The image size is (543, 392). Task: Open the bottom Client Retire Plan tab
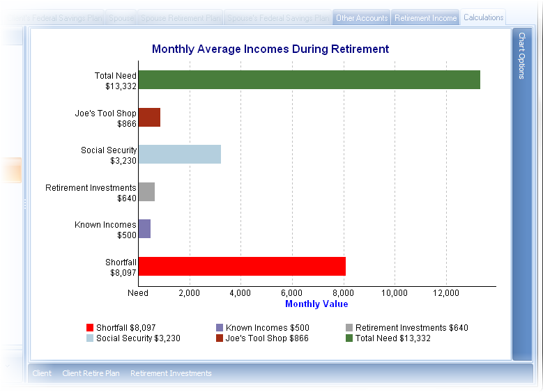pos(91,373)
